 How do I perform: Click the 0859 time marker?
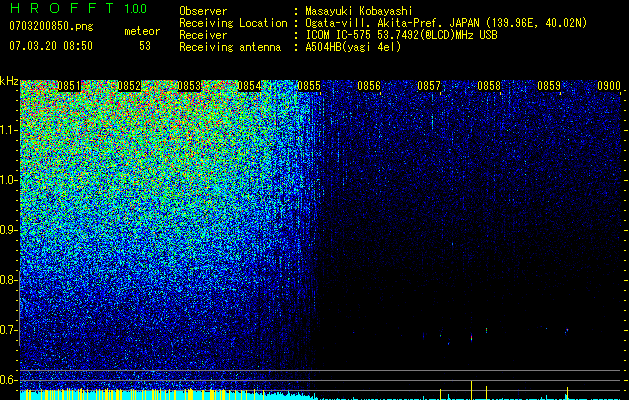click(549, 86)
